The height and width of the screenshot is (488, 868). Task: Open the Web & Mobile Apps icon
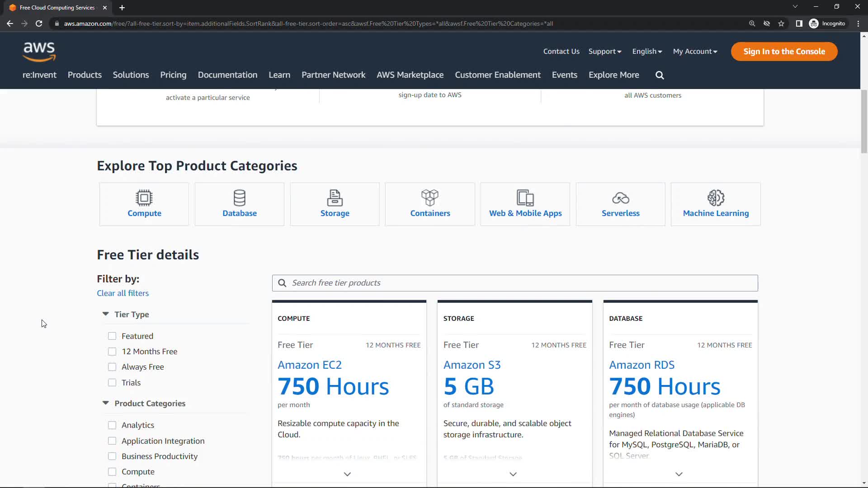coord(525,198)
